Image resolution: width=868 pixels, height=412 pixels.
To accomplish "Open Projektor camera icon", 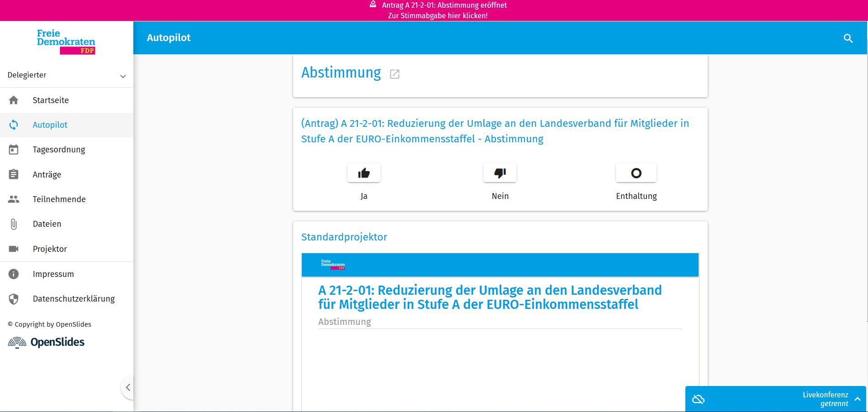I will click(x=14, y=249).
